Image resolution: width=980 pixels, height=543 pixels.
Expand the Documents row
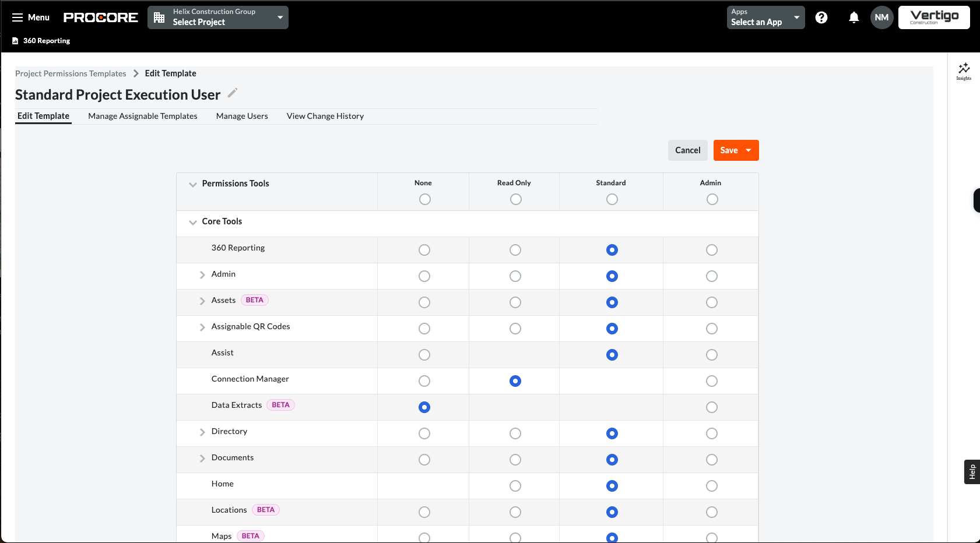pos(202,458)
